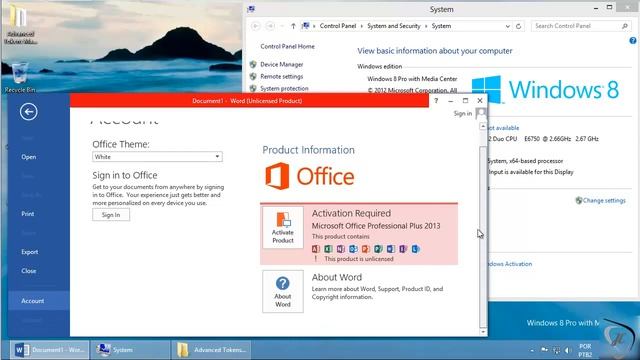Click 'Microsoft Office Professional Plus 2013' text
This screenshot has width=640, height=360.
(x=376, y=226)
